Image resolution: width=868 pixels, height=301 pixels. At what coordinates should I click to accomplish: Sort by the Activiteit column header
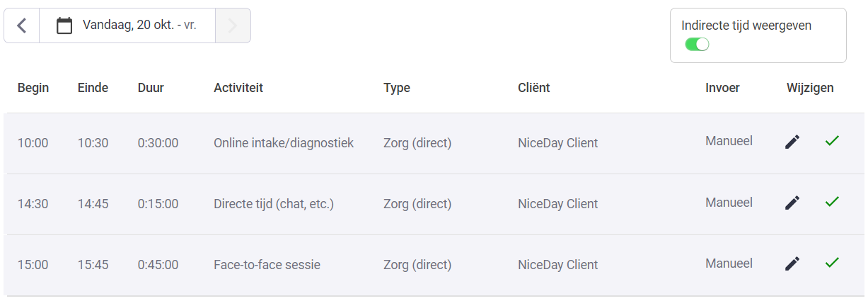(238, 88)
